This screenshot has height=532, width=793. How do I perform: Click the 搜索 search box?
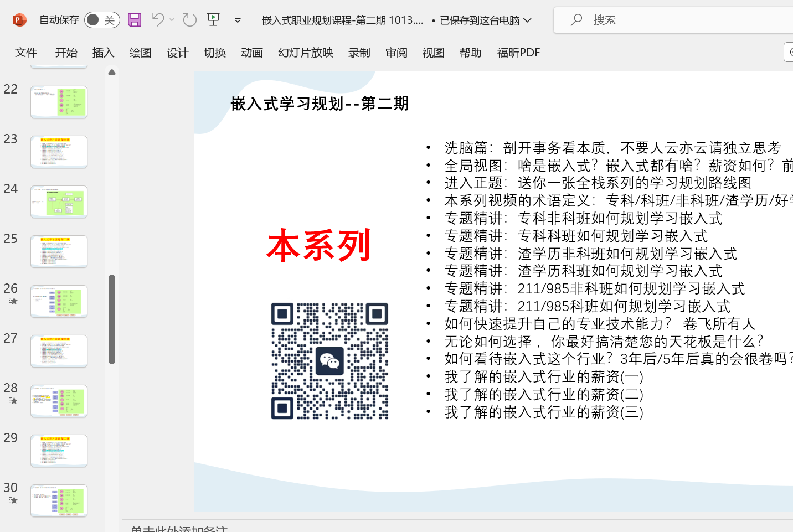click(x=673, y=20)
